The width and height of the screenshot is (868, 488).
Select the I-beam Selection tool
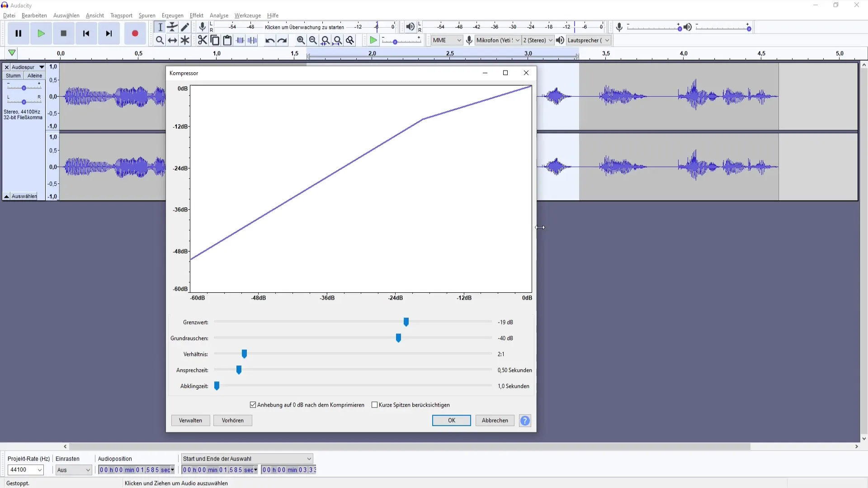pyautogui.click(x=160, y=27)
